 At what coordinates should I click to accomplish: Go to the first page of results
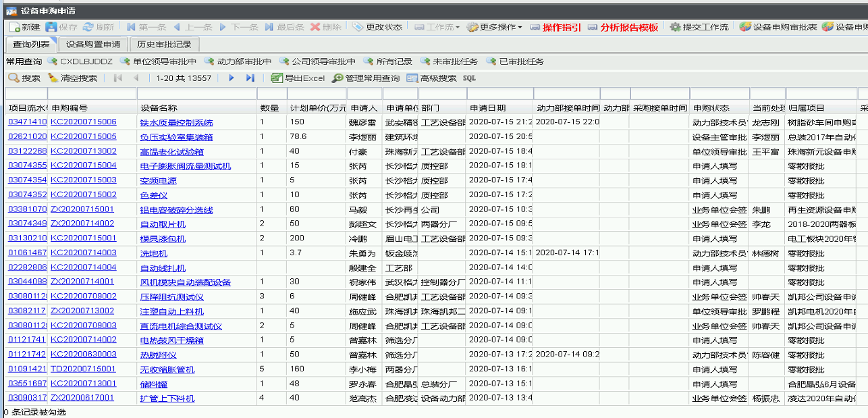point(118,78)
